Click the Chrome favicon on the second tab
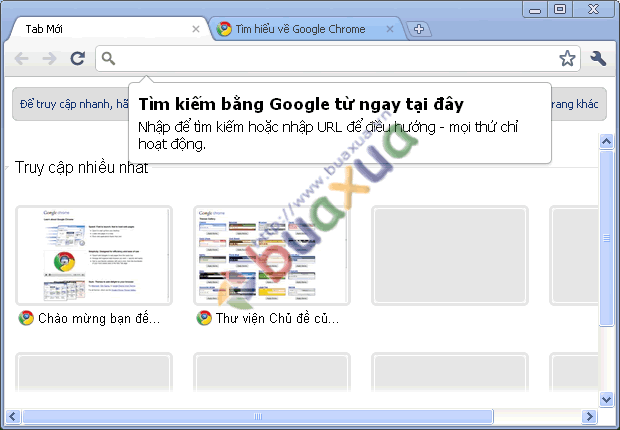The image size is (620, 430). (x=224, y=29)
